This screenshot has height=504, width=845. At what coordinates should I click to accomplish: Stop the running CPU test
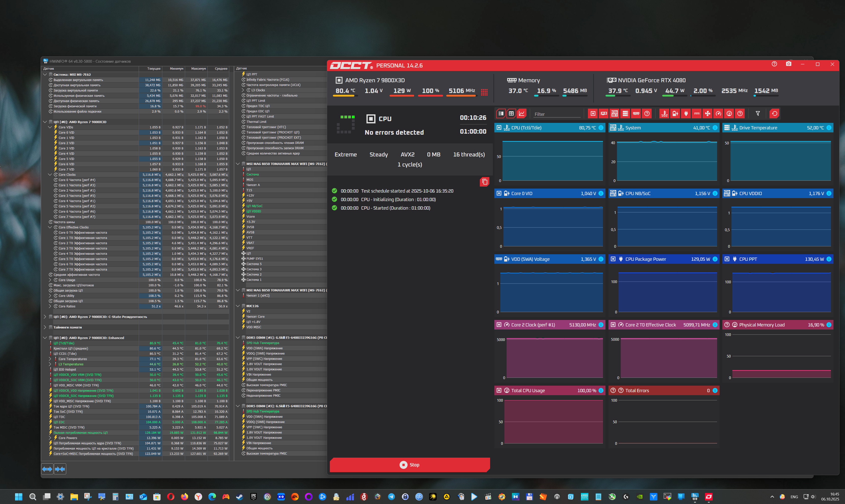[x=409, y=465]
